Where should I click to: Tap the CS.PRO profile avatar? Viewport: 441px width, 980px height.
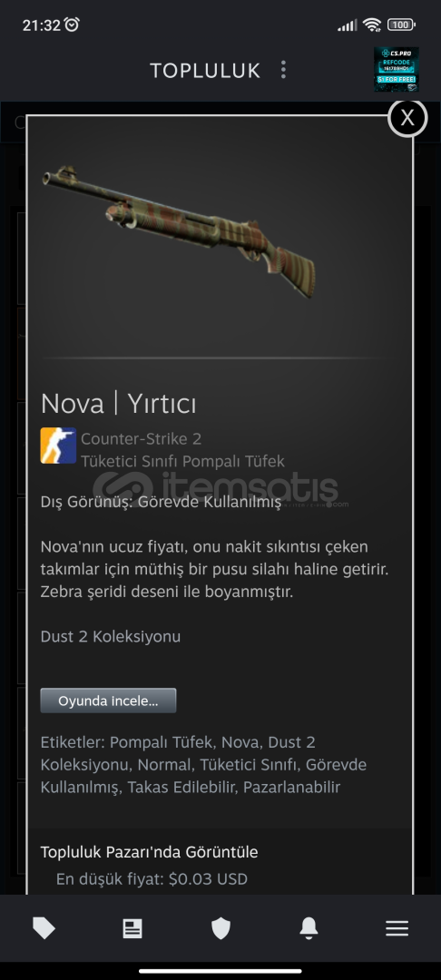[x=396, y=69]
